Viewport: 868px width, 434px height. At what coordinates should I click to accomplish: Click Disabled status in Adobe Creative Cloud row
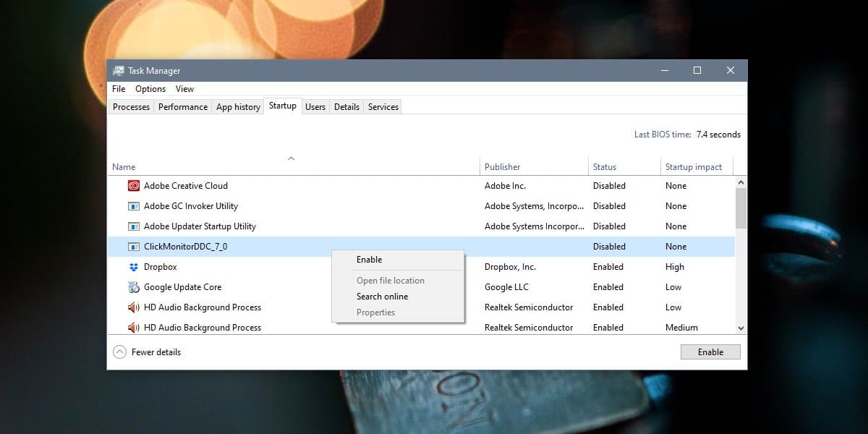609,186
